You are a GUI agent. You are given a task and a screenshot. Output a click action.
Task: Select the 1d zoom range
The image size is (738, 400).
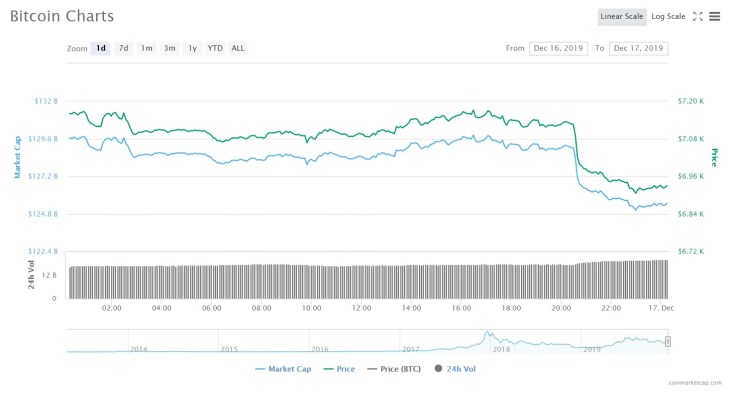pyautogui.click(x=100, y=48)
